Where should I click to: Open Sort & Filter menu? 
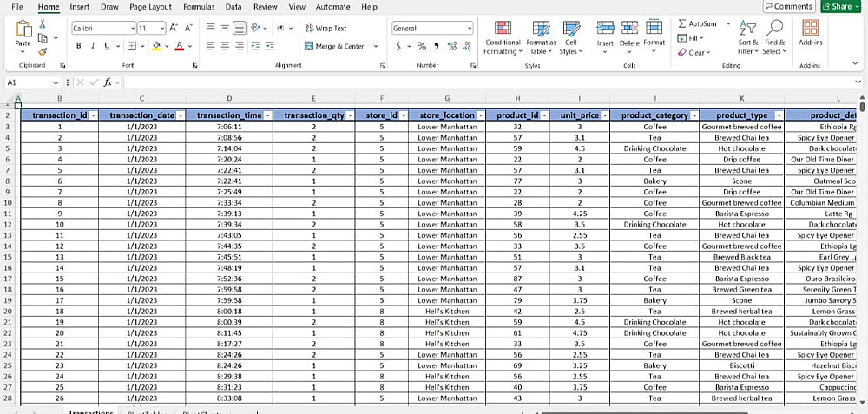coord(748,37)
